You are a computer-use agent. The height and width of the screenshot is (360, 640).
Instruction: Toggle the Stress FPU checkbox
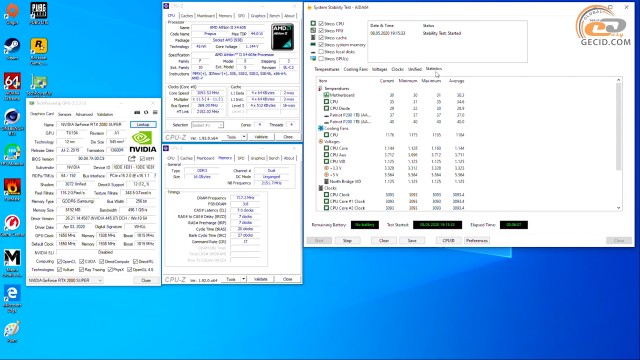321,31
